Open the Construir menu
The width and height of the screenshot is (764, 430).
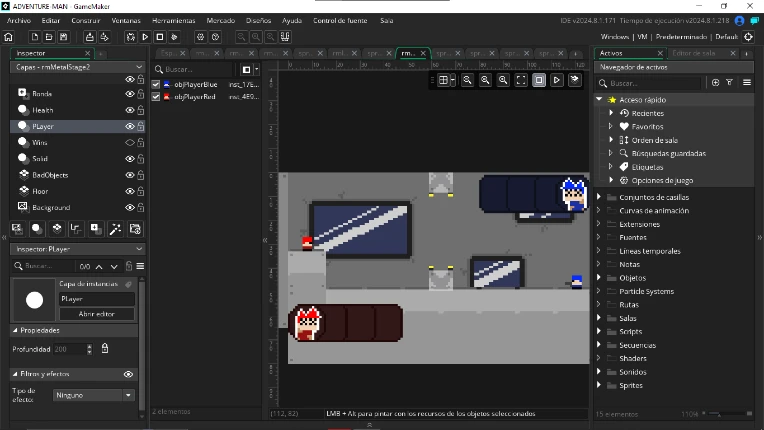[86, 20]
